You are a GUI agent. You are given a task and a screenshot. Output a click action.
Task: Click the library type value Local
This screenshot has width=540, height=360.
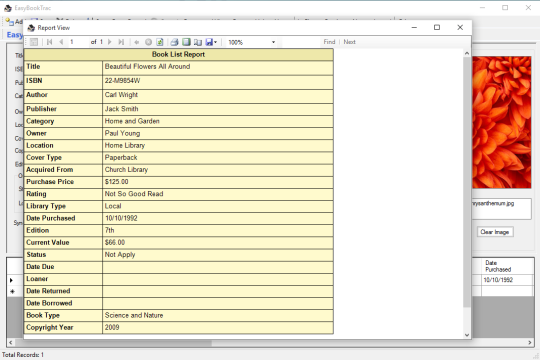click(113, 206)
